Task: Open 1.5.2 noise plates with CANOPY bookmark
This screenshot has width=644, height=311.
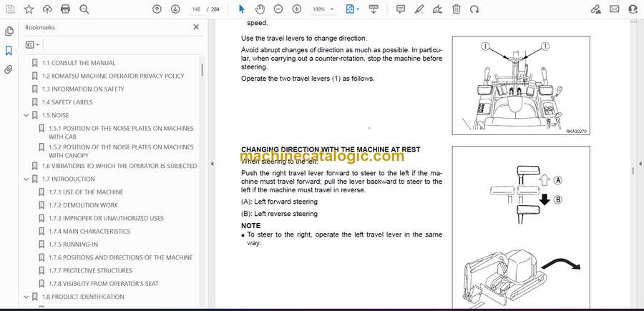Action: (x=121, y=151)
